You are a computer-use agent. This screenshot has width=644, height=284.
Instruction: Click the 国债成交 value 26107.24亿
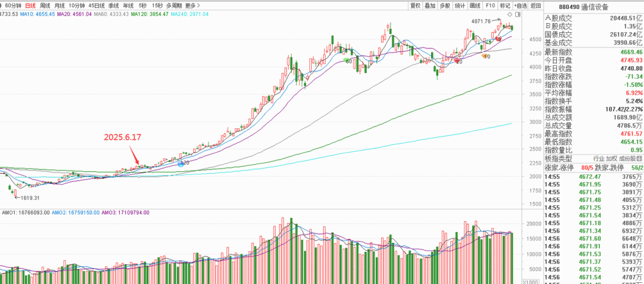point(625,35)
